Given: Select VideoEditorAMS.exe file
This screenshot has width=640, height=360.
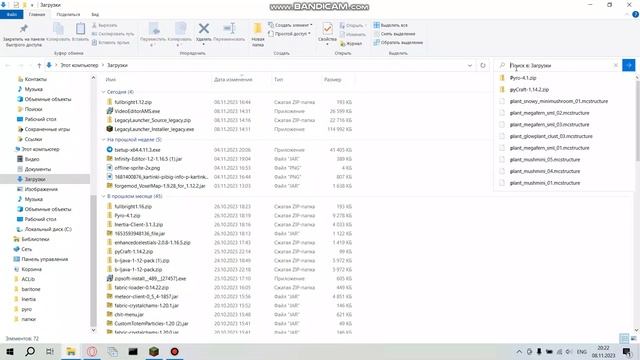Looking at the screenshot, I should click(137, 111).
